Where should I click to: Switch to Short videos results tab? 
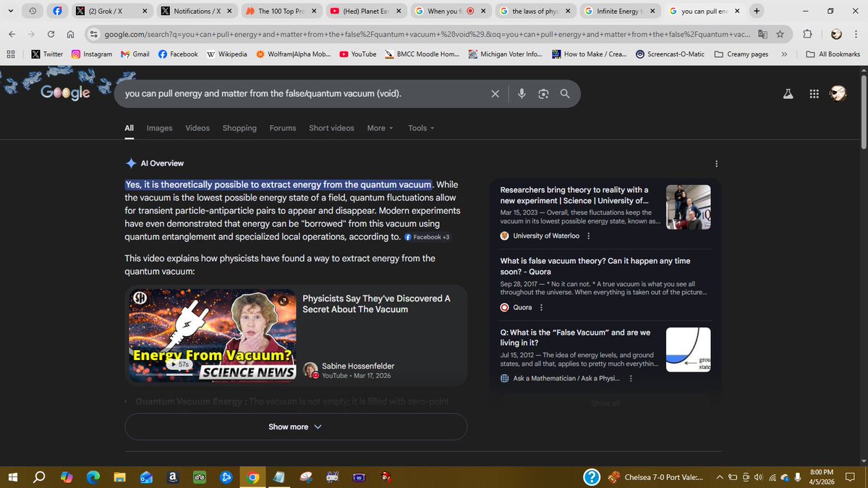point(331,128)
